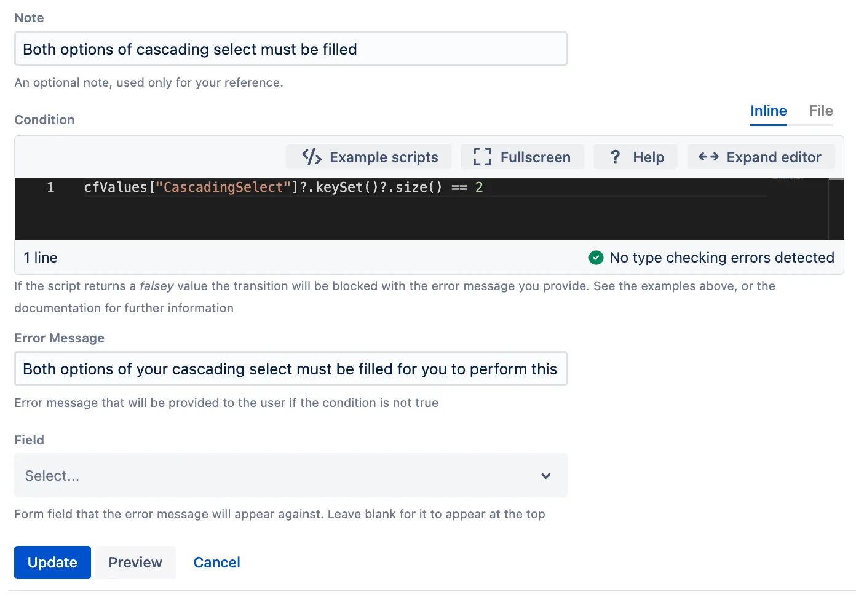Click the code brackets Example scripts icon

click(312, 157)
